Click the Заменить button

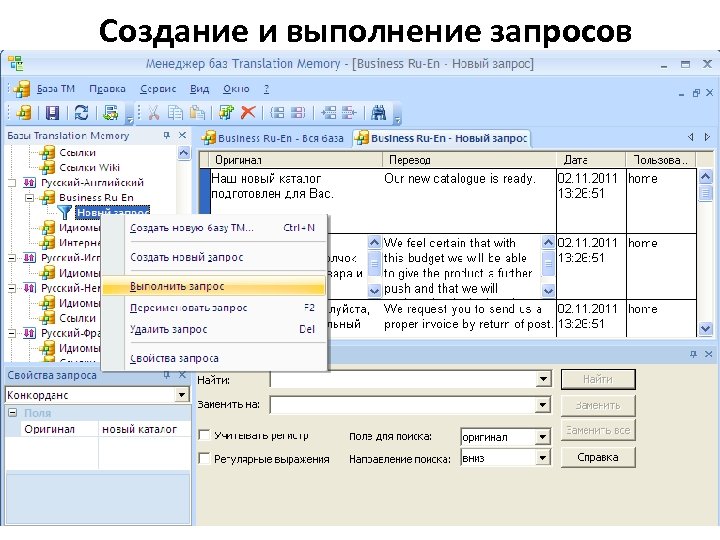[x=598, y=405]
